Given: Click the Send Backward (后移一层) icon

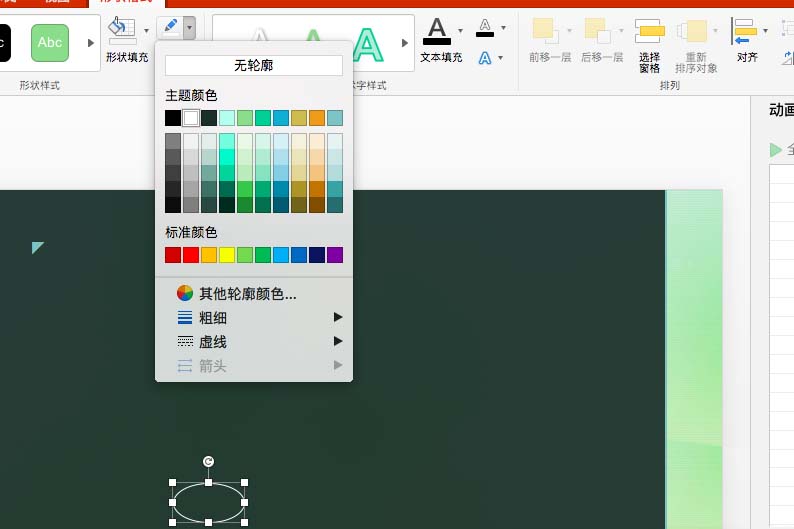Looking at the screenshot, I should pos(598,31).
